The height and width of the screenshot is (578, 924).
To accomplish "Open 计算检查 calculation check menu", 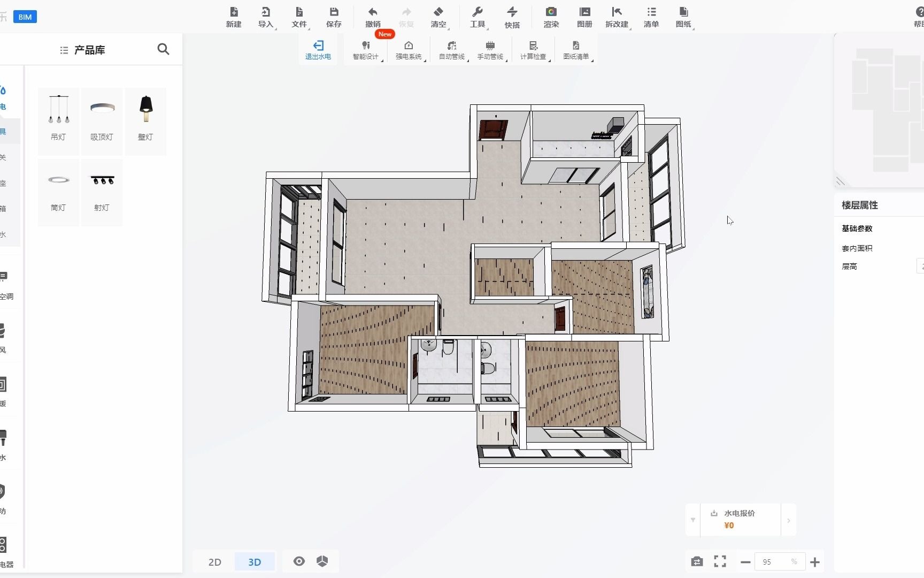I will [x=534, y=50].
